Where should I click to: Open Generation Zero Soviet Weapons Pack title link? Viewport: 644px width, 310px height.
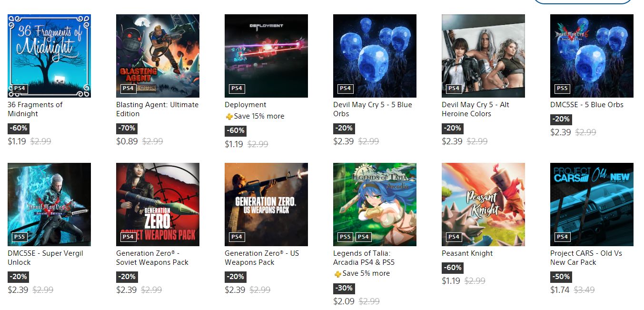(x=152, y=258)
